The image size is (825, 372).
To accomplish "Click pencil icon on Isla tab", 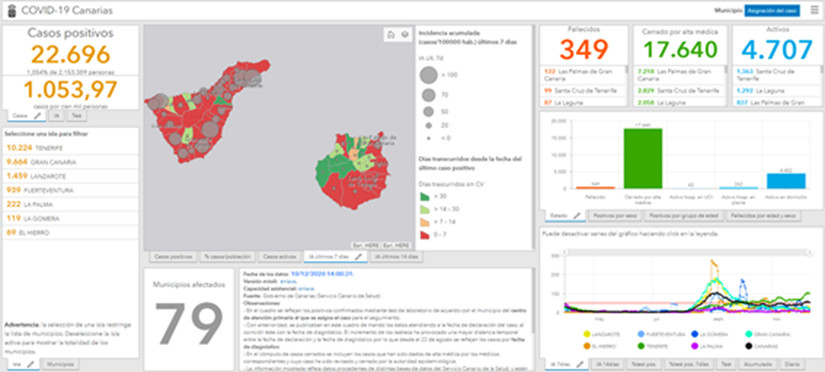I will (31, 364).
